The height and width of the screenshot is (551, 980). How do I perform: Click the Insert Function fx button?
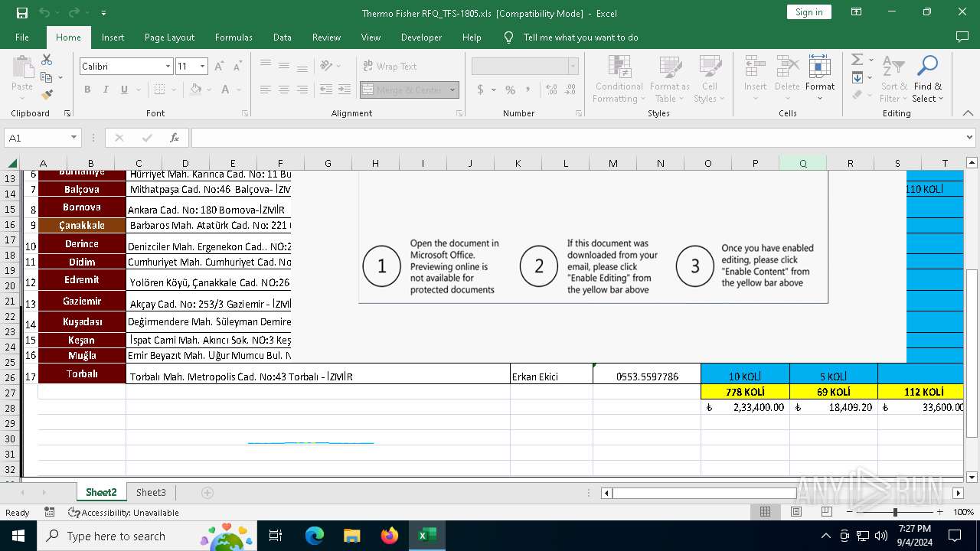pos(175,138)
